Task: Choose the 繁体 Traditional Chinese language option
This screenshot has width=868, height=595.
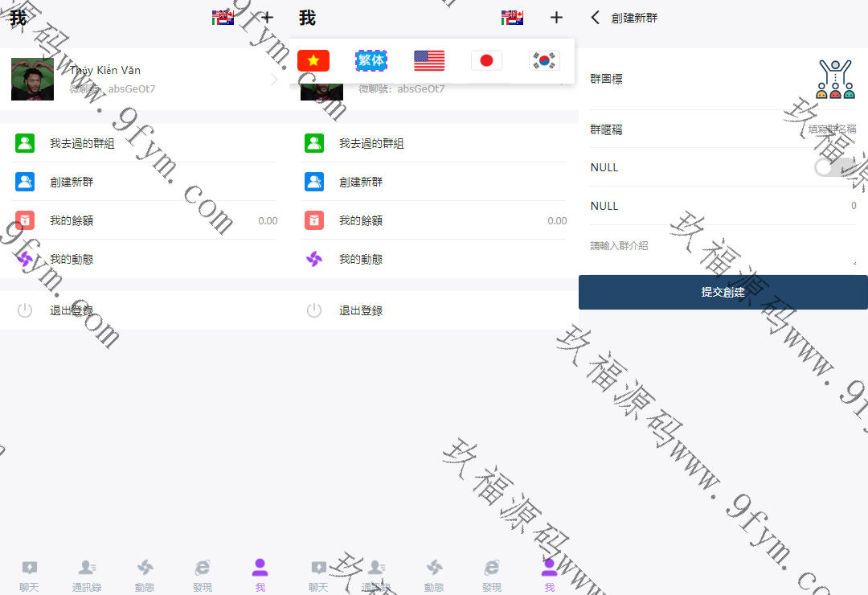Action: 371,60
